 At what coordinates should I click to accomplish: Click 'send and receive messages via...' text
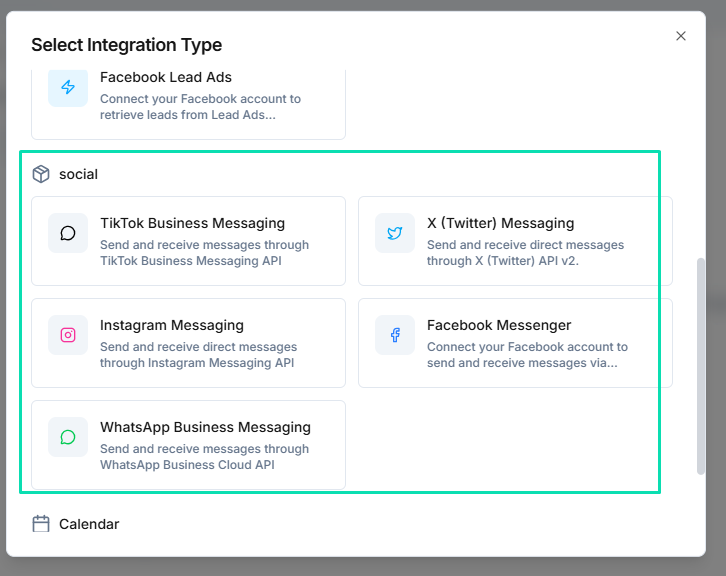[x=522, y=363]
